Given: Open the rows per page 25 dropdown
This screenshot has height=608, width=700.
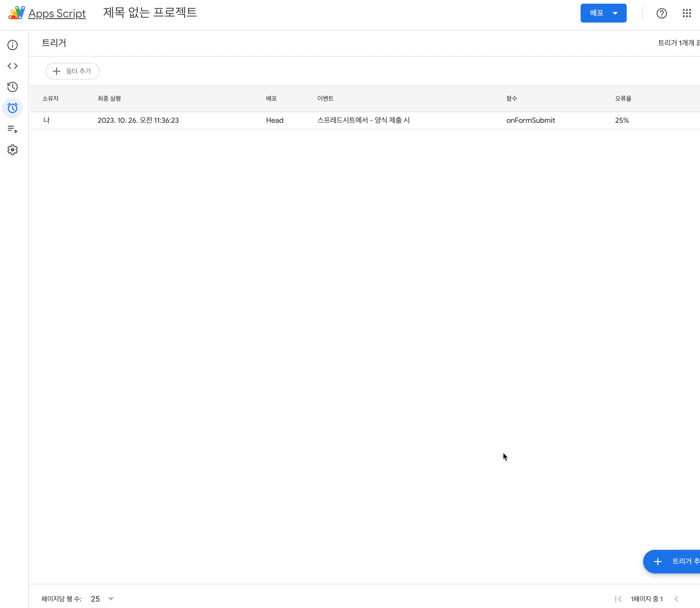Looking at the screenshot, I should click(102, 599).
